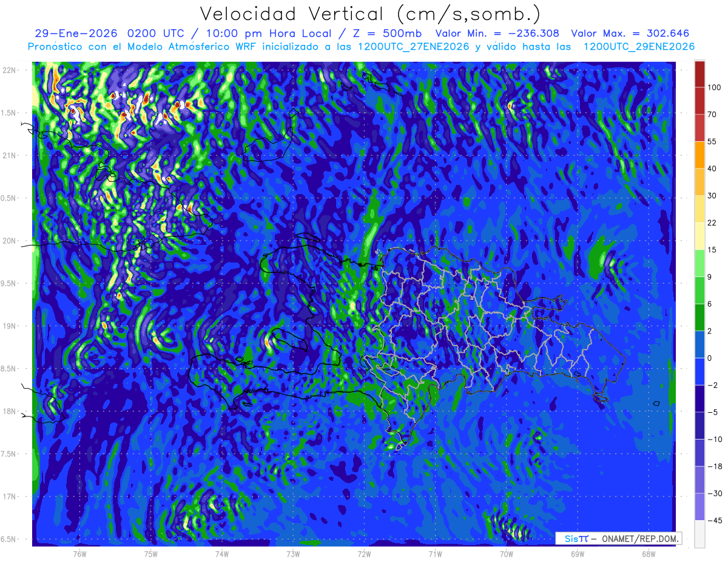The height and width of the screenshot is (562, 728).
Task: Click the "68W" longitude label
Action: (x=649, y=554)
